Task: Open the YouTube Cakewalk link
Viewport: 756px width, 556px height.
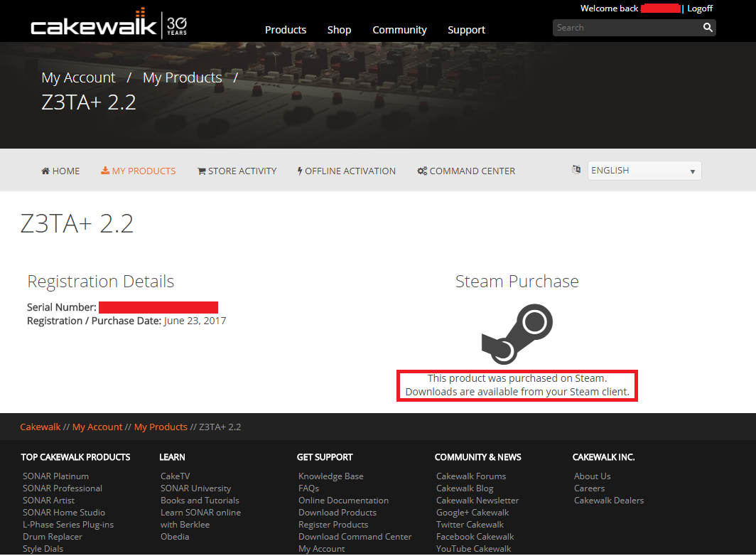Action: click(x=473, y=548)
